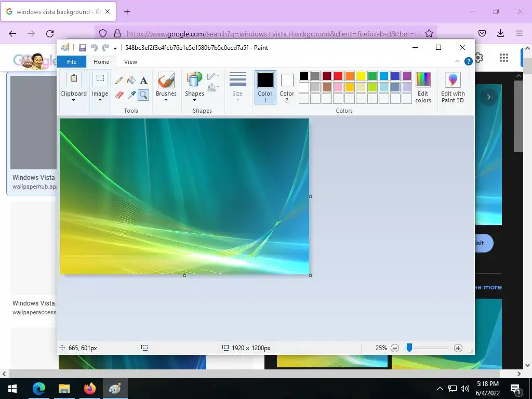This screenshot has width=532, height=399.
Task: Select the Color picker eyedropper tool
Action: point(131,95)
